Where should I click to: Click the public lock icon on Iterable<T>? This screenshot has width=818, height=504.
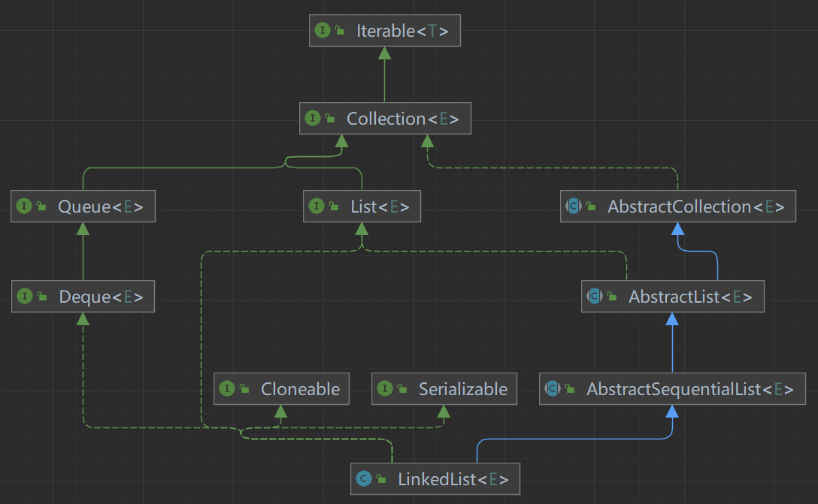click(x=340, y=31)
